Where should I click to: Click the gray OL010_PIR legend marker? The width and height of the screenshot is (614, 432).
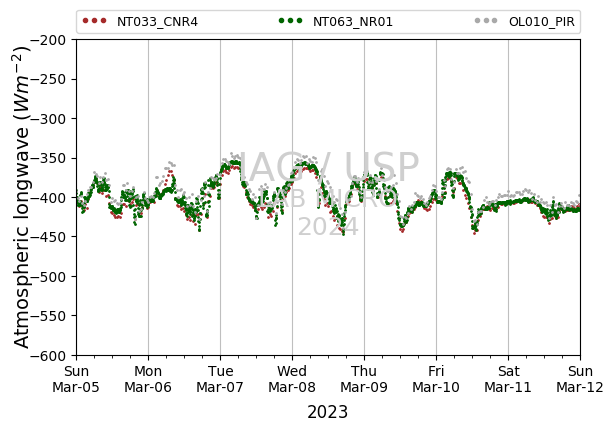[486, 20]
